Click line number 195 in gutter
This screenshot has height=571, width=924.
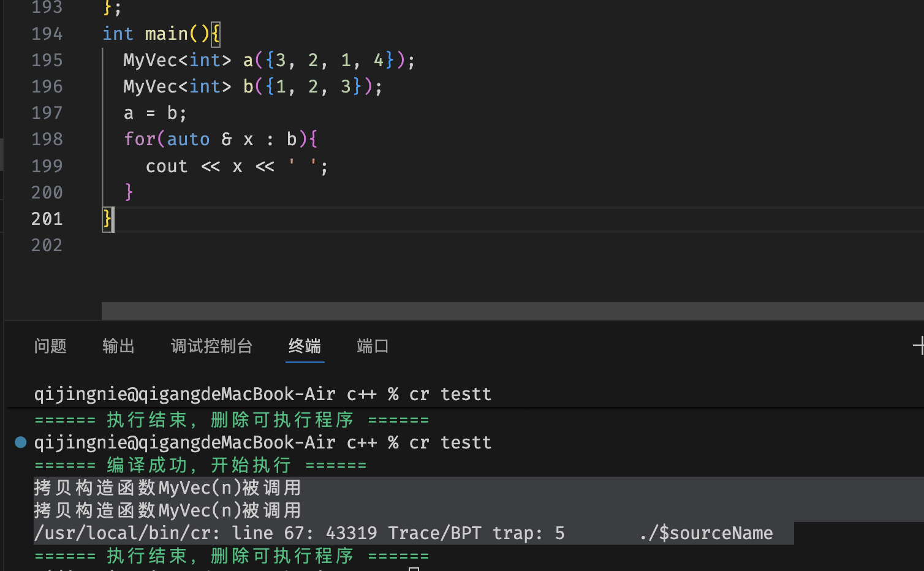click(x=47, y=60)
